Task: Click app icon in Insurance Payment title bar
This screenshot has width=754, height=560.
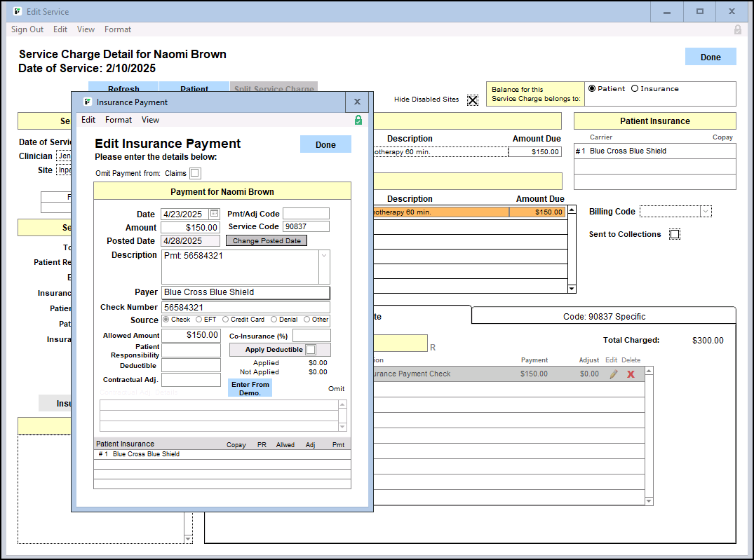Action: 88,102
